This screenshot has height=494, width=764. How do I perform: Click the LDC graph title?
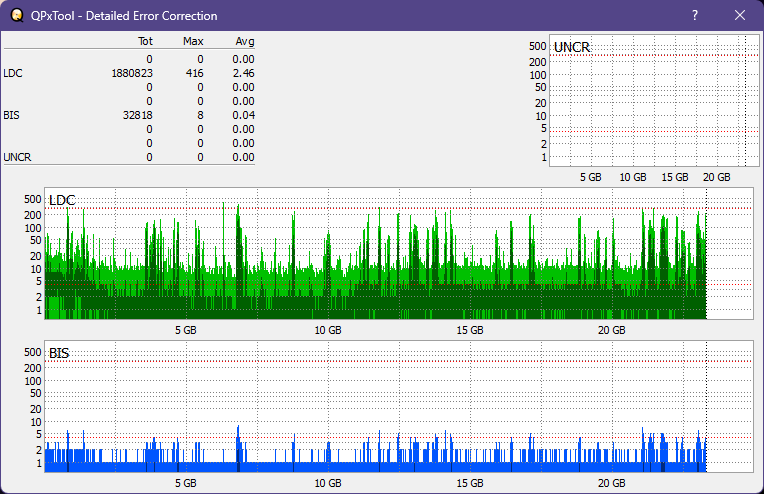[62, 200]
